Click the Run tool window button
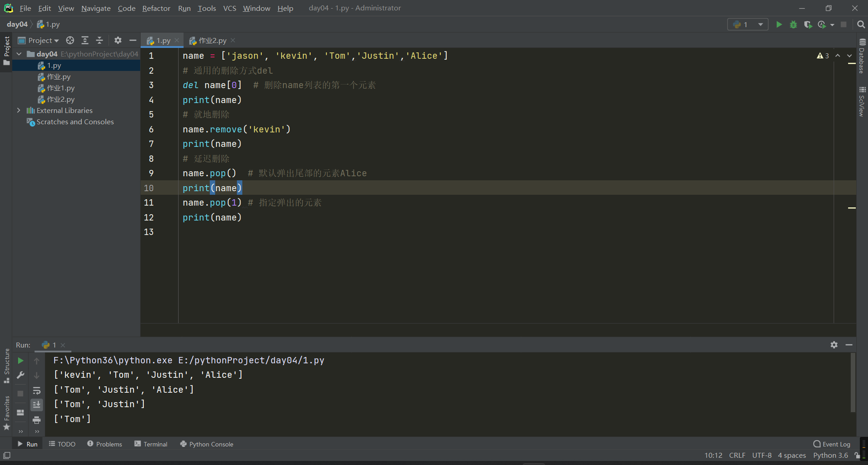This screenshot has width=868, height=465. (28, 444)
